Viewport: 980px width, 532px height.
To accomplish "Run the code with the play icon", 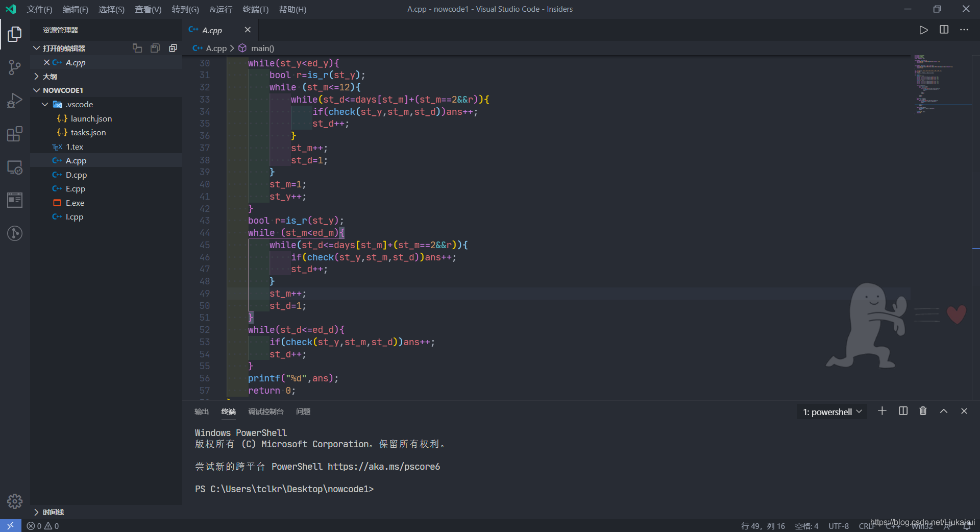I will pos(923,30).
